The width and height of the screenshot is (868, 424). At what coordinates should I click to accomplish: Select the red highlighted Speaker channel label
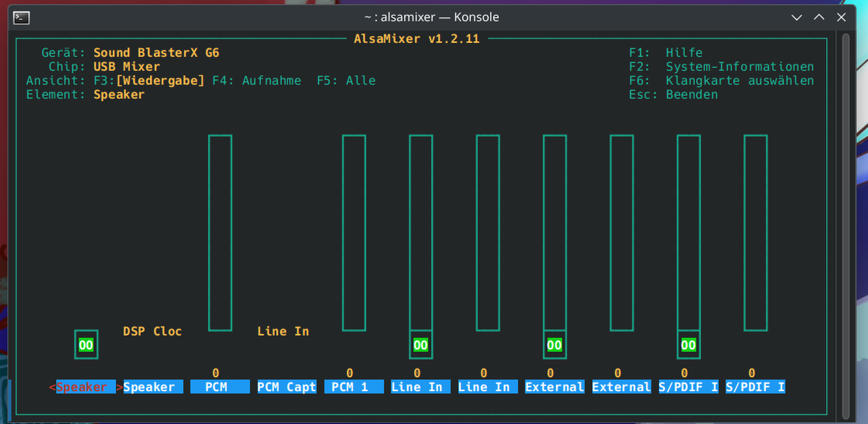click(86, 387)
